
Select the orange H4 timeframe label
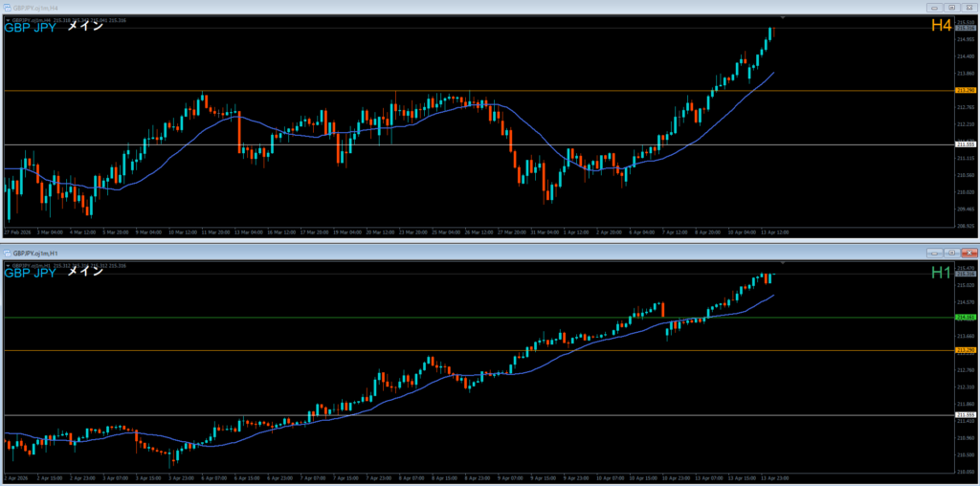(x=941, y=26)
